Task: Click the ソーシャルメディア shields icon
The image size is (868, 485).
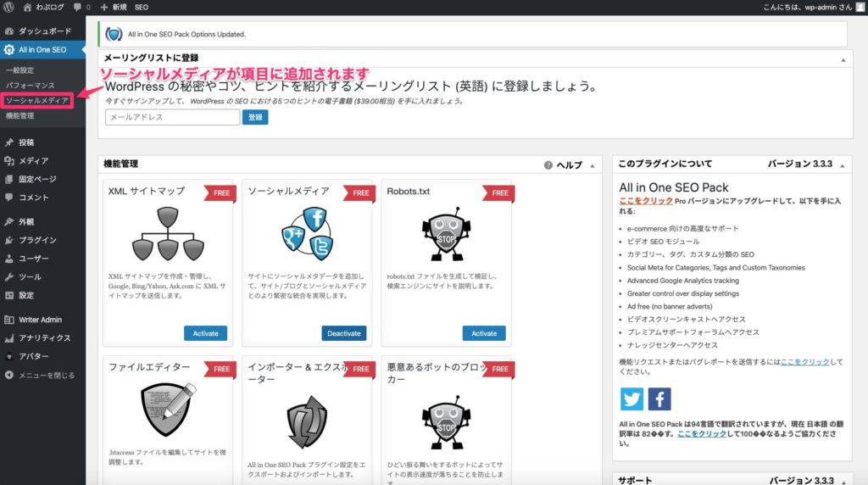Action: (x=307, y=234)
